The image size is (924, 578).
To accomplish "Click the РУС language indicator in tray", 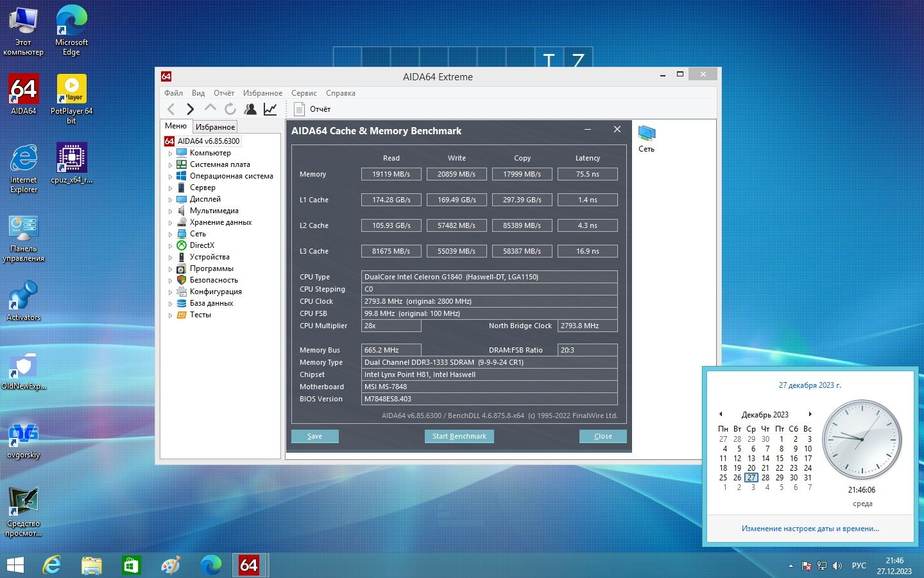I will [x=859, y=566].
